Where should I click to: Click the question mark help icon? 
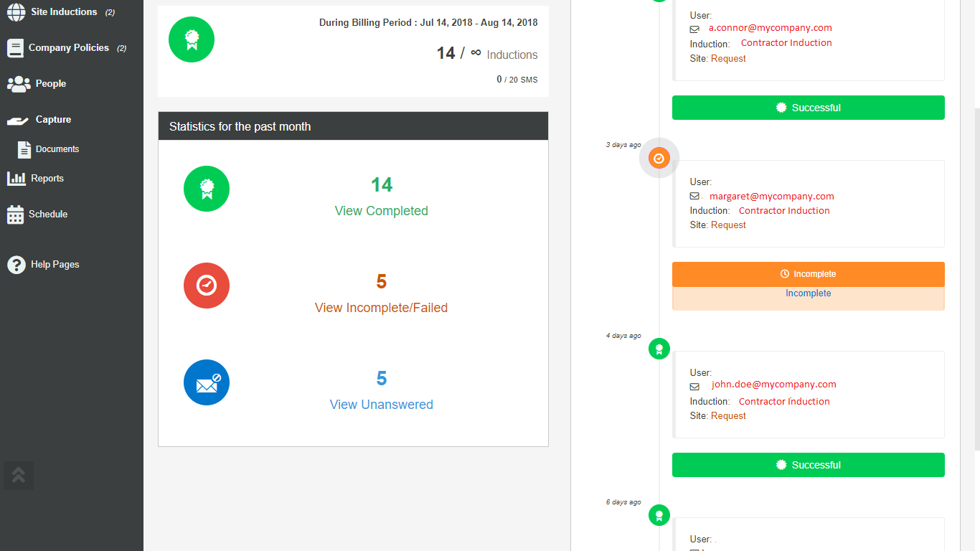click(17, 265)
